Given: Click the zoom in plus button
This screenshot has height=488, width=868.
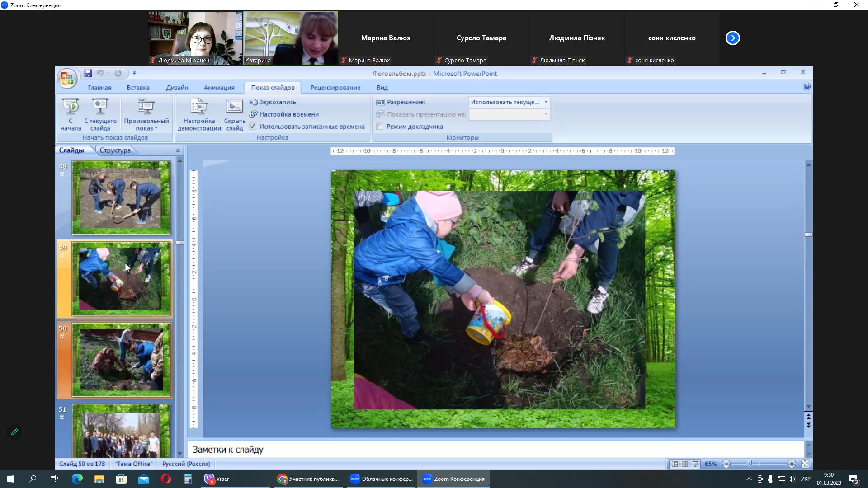Looking at the screenshot, I should (792, 464).
